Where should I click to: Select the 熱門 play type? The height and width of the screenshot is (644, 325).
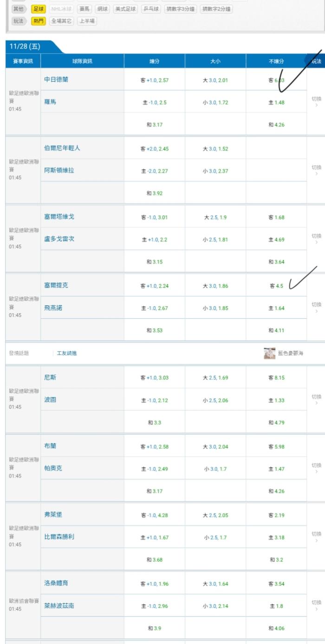tap(38, 21)
